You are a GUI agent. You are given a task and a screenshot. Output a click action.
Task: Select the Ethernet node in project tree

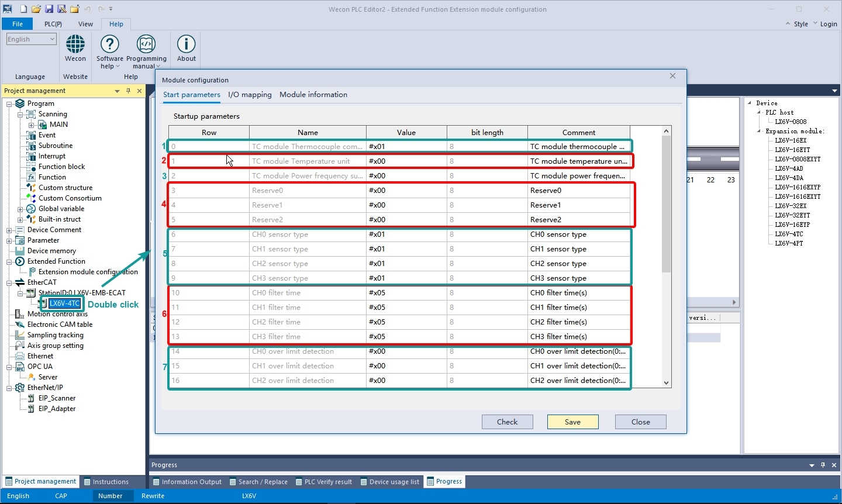tap(40, 356)
